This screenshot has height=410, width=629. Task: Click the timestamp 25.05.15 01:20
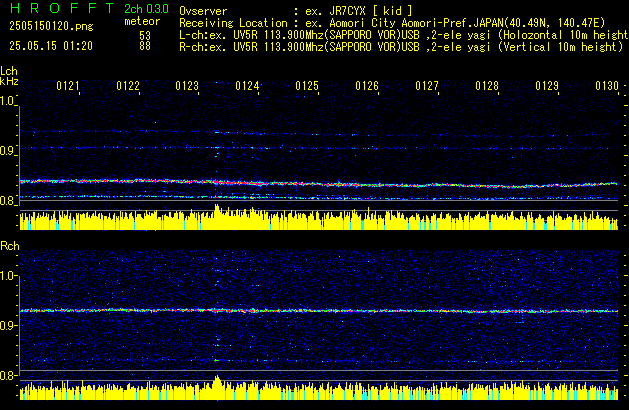click(51, 46)
